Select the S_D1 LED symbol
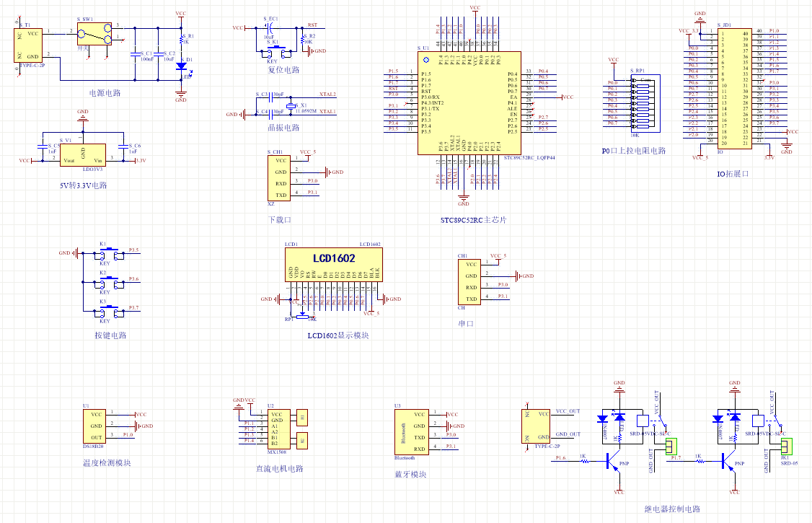This screenshot has height=523, width=812. tap(181, 66)
